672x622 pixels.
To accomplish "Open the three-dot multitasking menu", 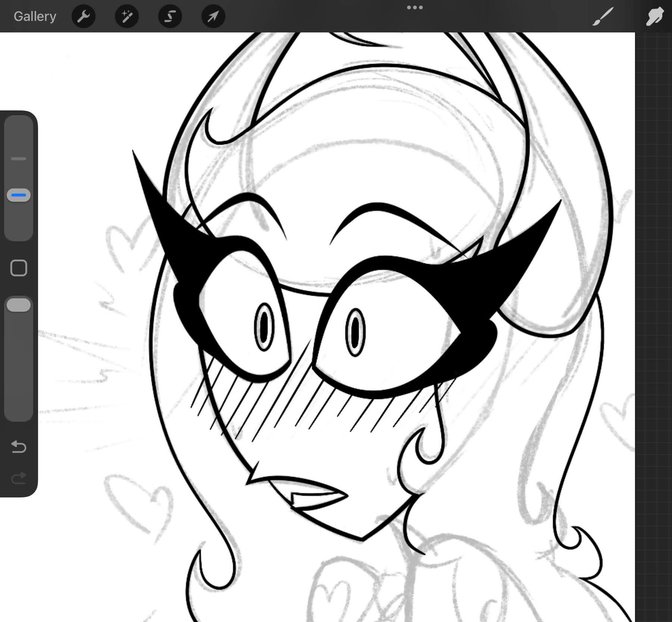I will click(415, 7).
